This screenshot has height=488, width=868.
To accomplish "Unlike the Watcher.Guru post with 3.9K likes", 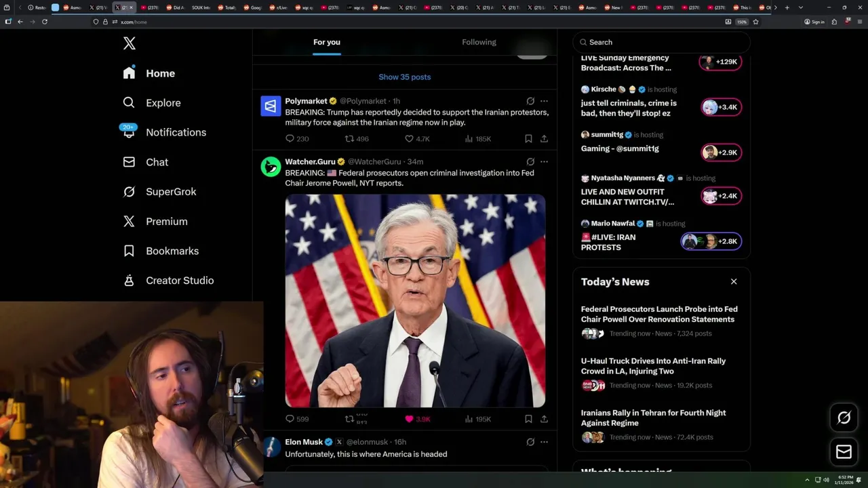I will pos(417,419).
